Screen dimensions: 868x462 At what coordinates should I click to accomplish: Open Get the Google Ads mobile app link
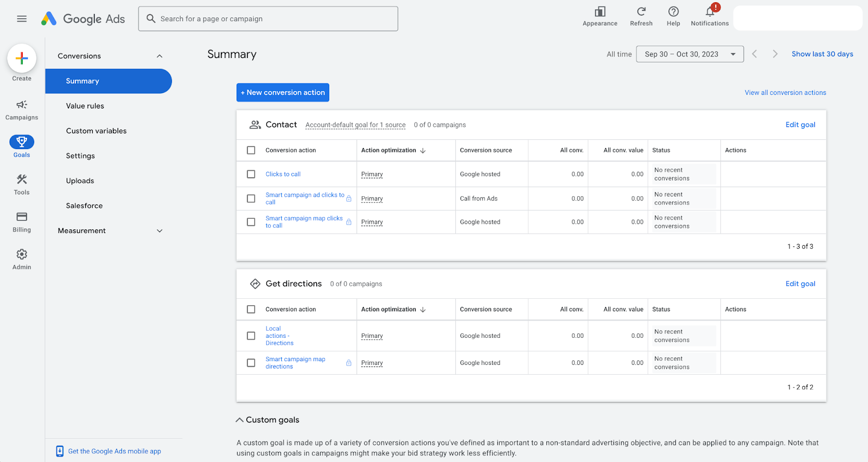[x=114, y=451]
